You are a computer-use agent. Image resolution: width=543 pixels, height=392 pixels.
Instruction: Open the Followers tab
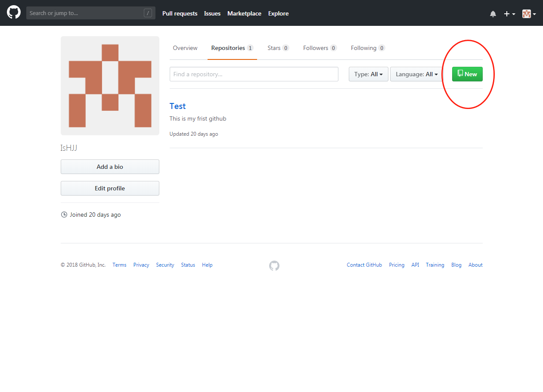tap(320, 48)
